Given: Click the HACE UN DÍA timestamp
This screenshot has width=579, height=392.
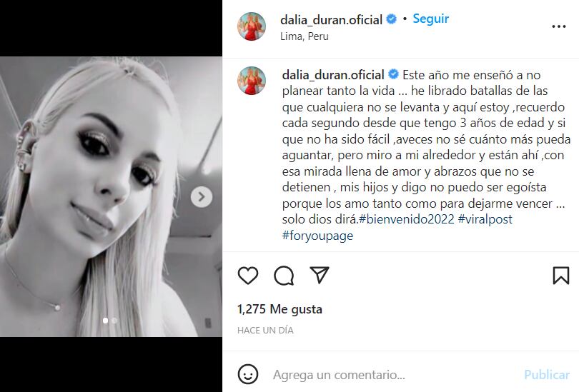Looking at the screenshot, I should (265, 331).
